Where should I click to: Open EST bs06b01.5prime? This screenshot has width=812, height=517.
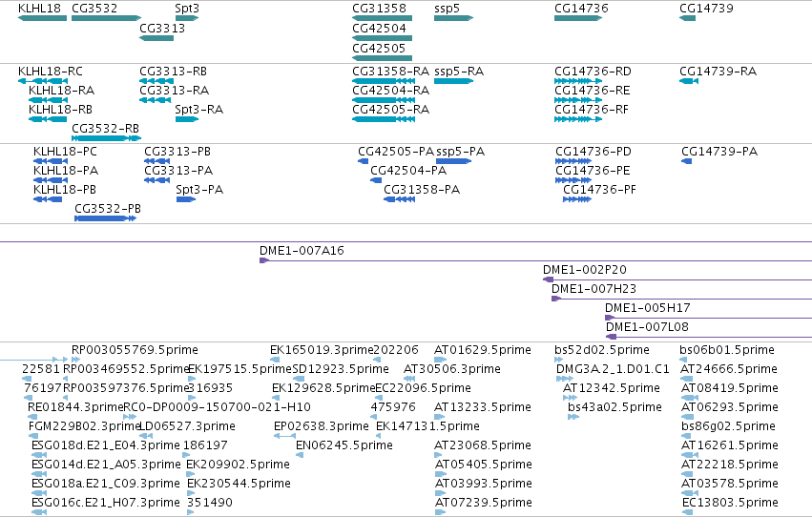point(683,360)
